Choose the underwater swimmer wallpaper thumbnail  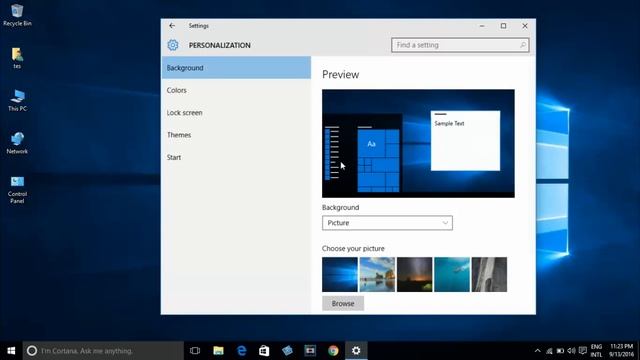tap(452, 274)
